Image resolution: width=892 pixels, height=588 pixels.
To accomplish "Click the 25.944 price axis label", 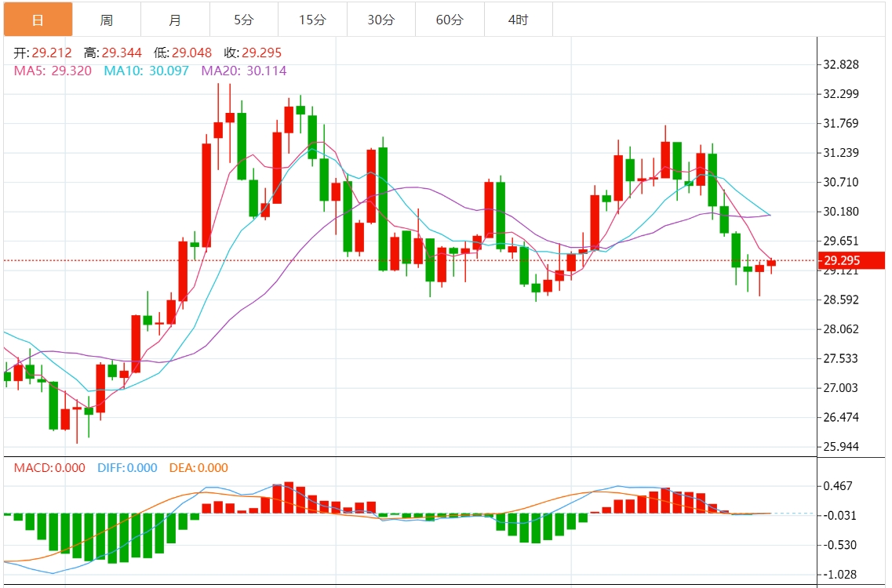I will pos(841,447).
